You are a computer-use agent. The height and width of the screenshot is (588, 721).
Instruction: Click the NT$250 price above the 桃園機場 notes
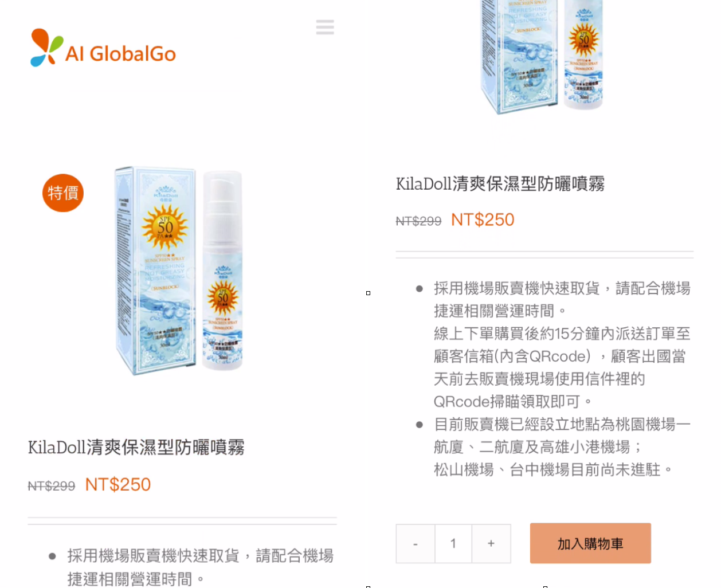pos(483,220)
